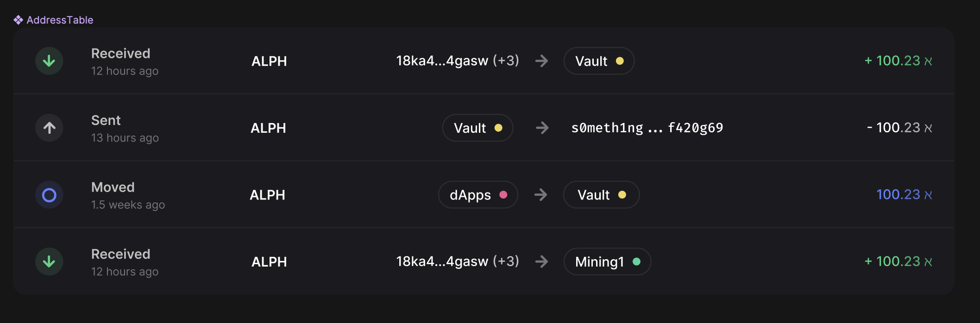Open the Mining1 address badge

[607, 261]
